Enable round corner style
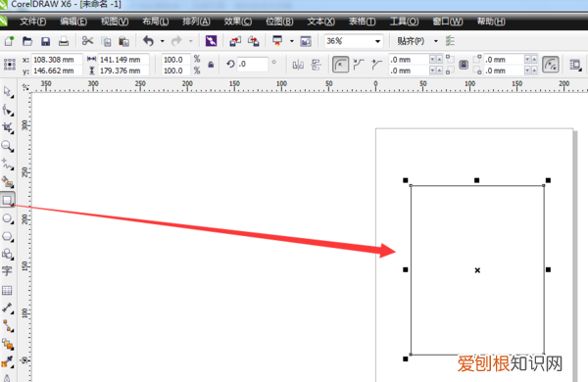 pyautogui.click(x=340, y=65)
